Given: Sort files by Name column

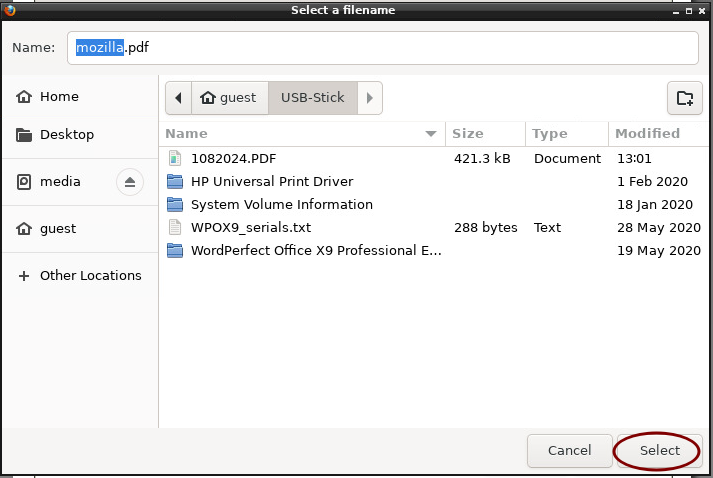Looking at the screenshot, I should (302, 134).
